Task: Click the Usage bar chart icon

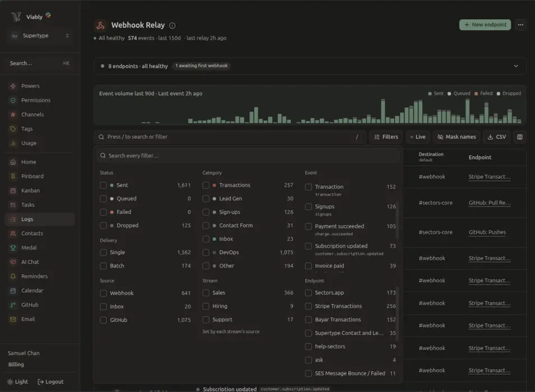Action: coord(13,143)
